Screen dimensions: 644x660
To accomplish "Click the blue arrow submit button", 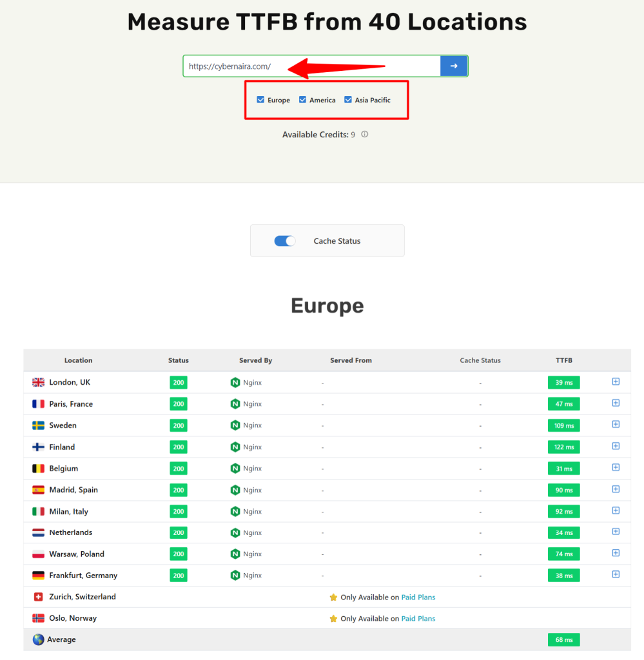I will (x=454, y=66).
